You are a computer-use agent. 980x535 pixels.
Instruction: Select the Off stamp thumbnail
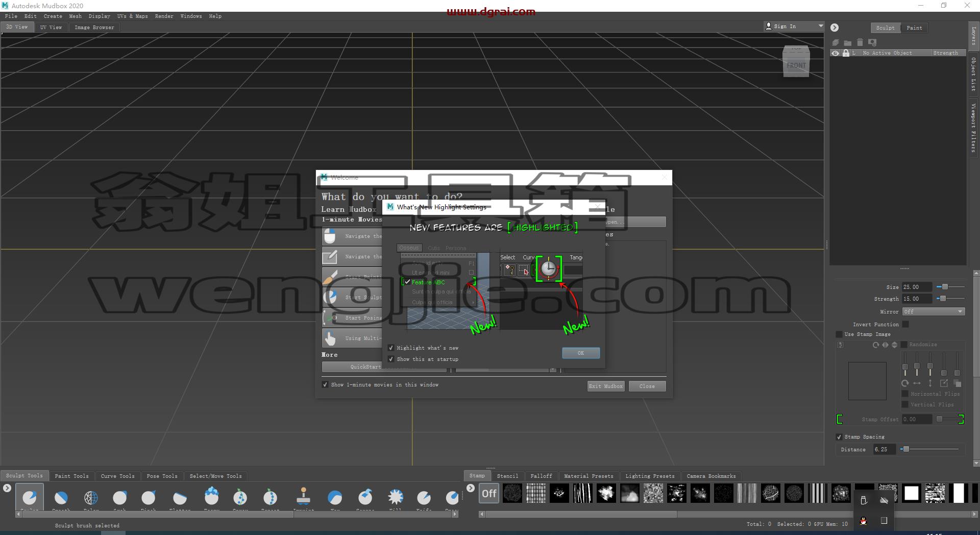pyautogui.click(x=489, y=494)
